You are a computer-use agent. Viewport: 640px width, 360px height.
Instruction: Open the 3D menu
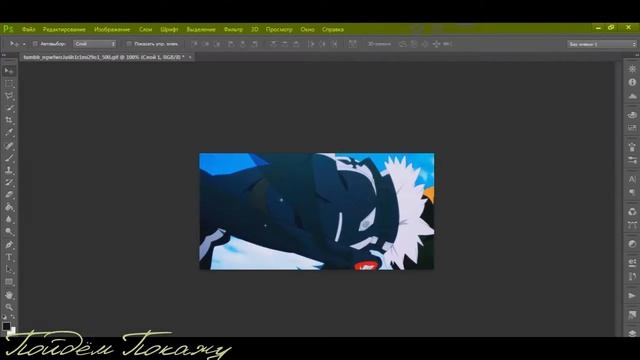tap(255, 29)
